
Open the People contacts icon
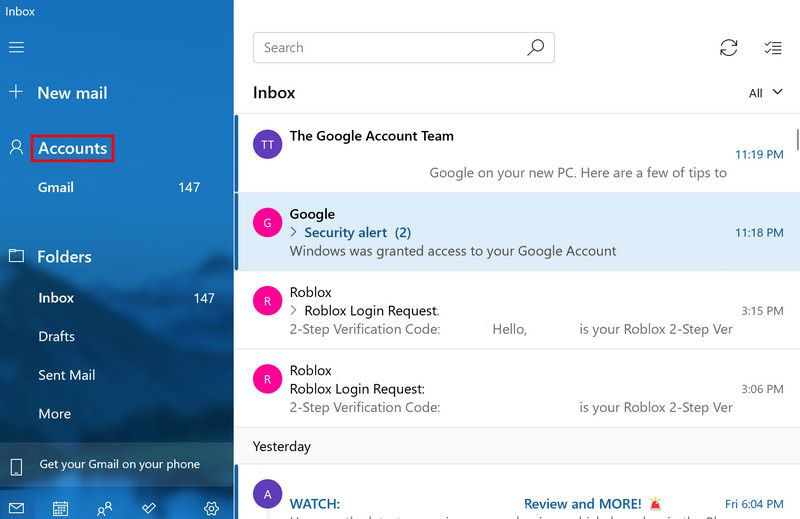[104, 508]
